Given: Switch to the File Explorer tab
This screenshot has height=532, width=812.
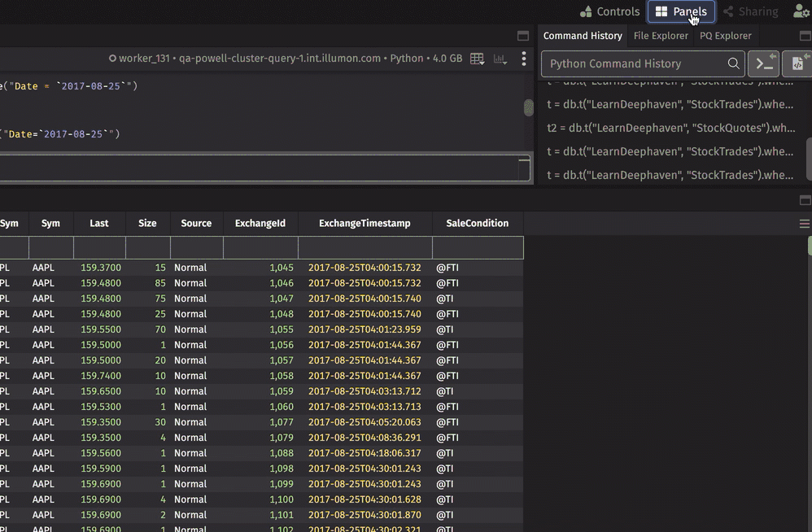Looking at the screenshot, I should [661, 36].
